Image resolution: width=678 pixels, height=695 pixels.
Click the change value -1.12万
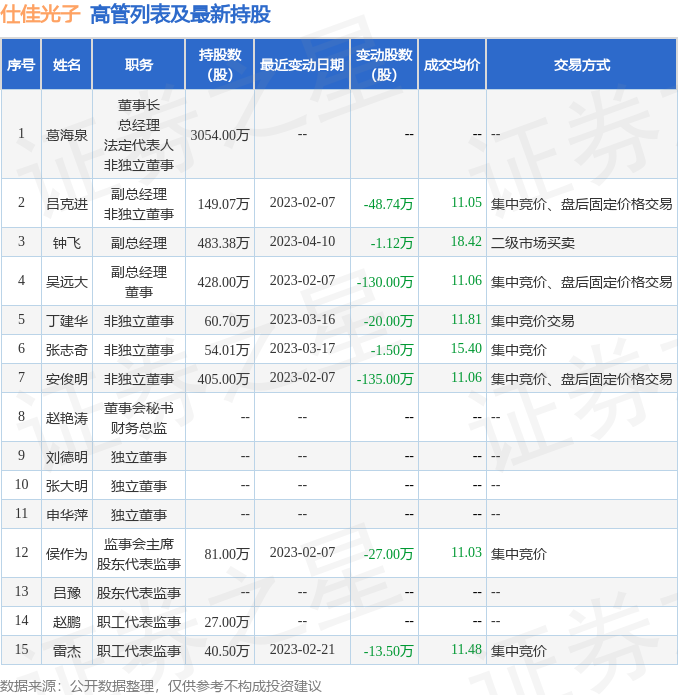392,243
